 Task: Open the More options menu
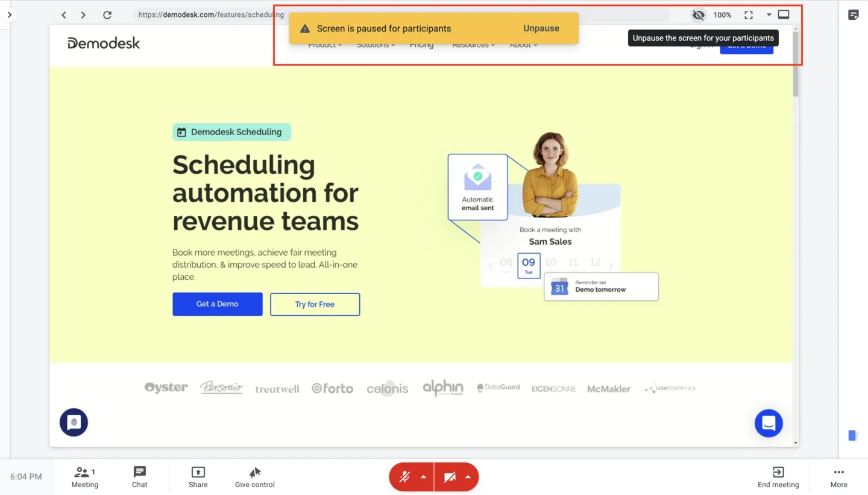pos(838,477)
